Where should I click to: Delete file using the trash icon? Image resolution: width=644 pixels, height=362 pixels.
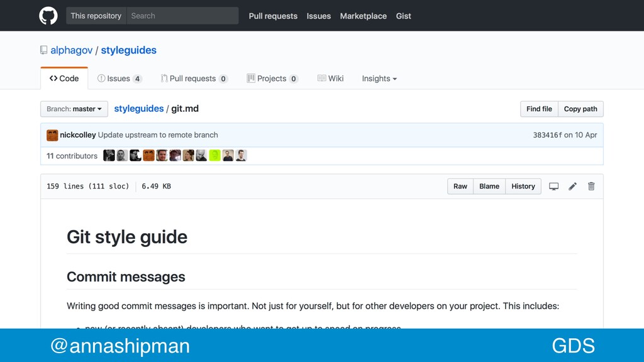(x=591, y=186)
